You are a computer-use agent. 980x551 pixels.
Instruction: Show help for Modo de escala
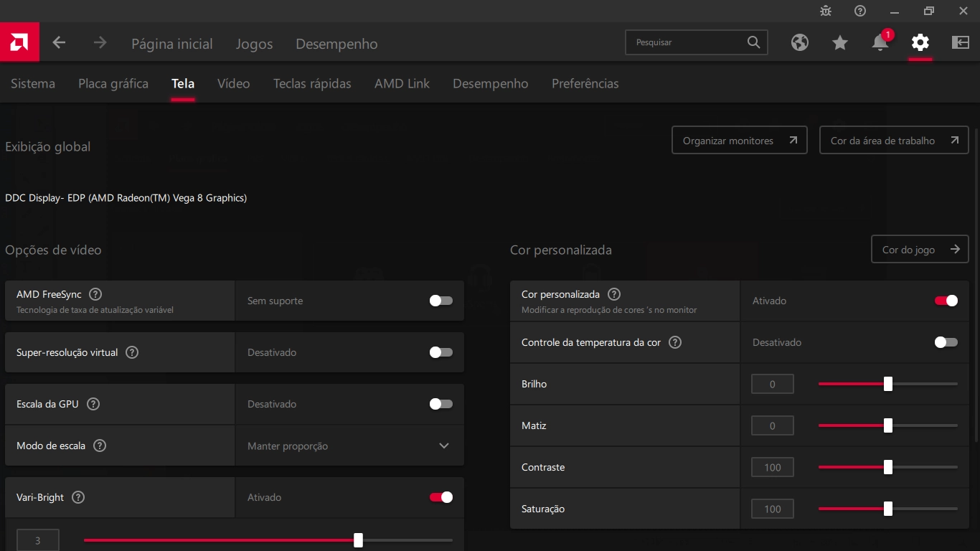tap(100, 446)
